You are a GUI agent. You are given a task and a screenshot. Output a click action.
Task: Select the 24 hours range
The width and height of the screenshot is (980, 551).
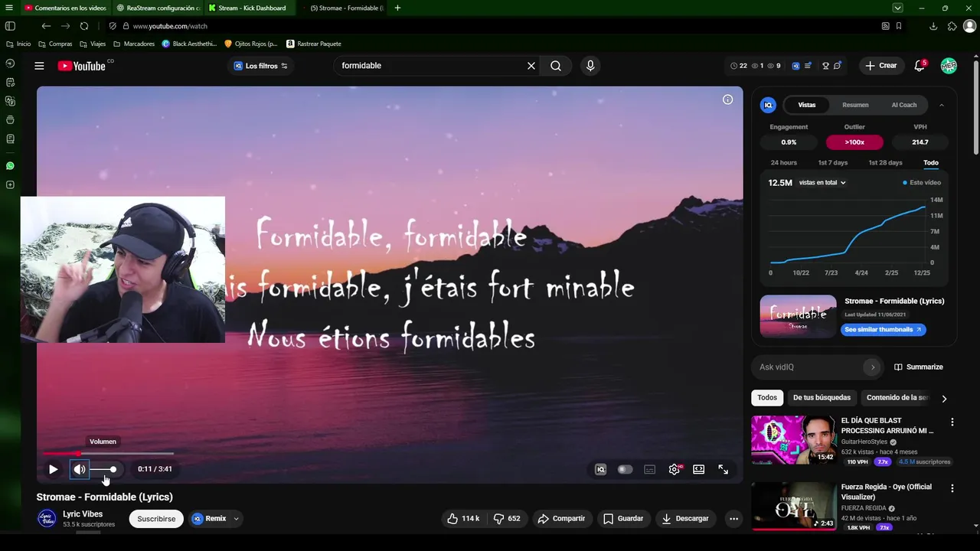click(x=784, y=163)
